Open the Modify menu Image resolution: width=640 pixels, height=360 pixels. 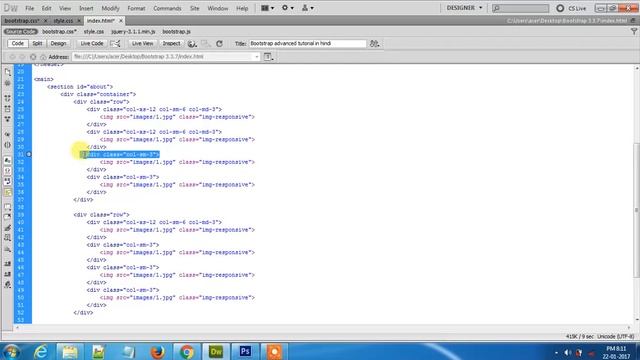click(110, 8)
